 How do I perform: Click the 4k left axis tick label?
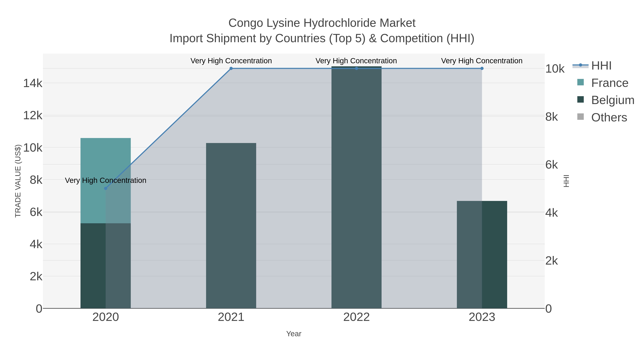point(36,244)
